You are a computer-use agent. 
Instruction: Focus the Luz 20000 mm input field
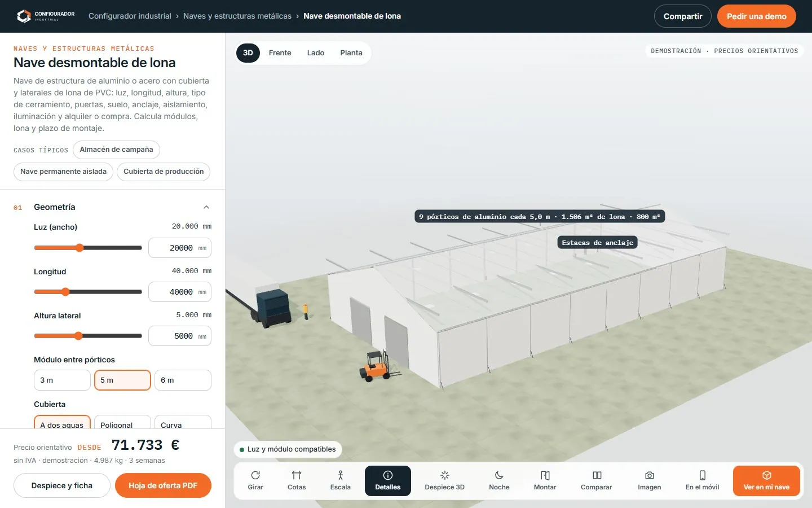(180, 248)
